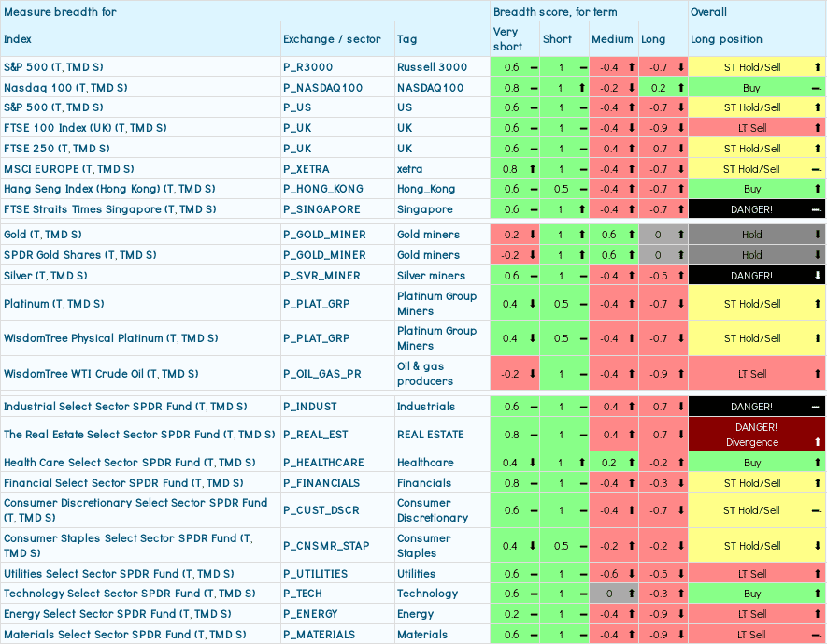Viewport: 827px width, 644px height.
Task: Click down arrow beside Gold's very short score
Action: [533, 235]
